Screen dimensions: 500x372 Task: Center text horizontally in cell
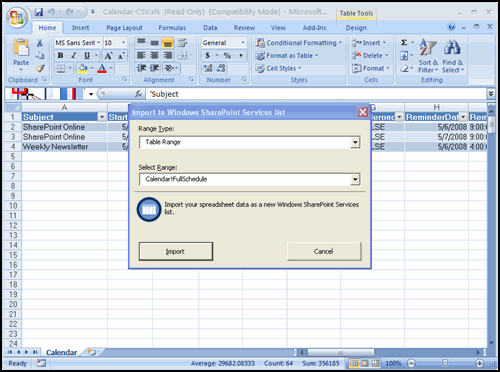pyautogui.click(x=154, y=55)
